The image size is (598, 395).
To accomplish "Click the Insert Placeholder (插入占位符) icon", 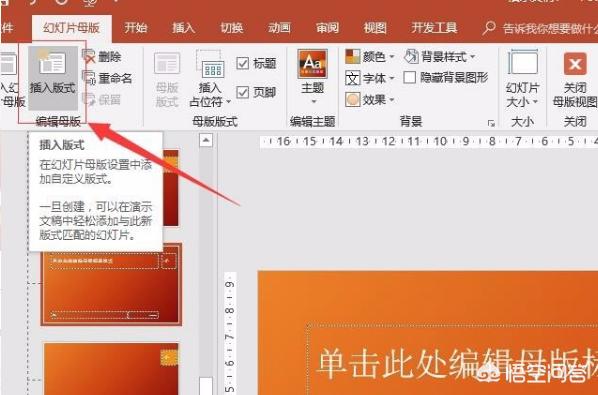I will tap(210, 64).
